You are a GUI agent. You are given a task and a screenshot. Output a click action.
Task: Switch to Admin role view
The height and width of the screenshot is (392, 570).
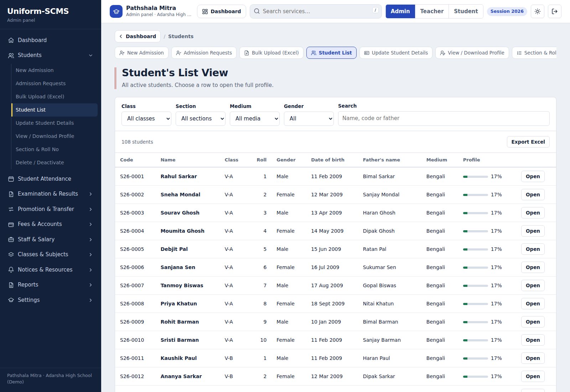(400, 11)
